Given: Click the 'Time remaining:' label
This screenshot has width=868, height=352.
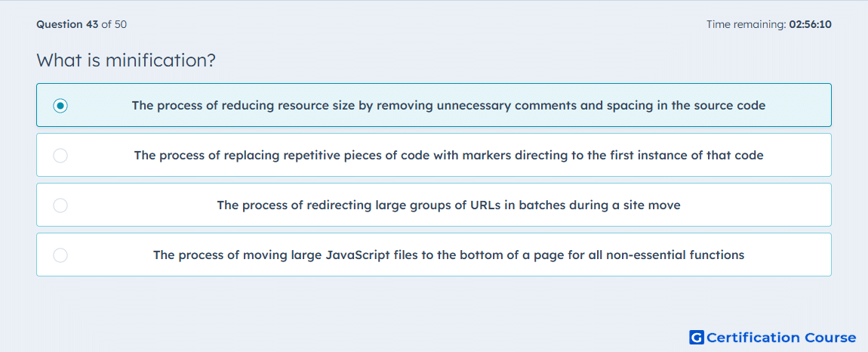Looking at the screenshot, I should tap(746, 24).
